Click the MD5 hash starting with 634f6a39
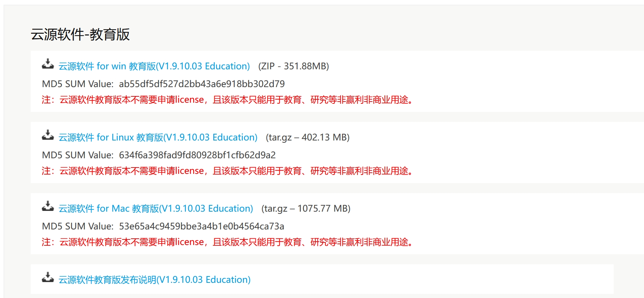Image resolution: width=644 pixels, height=298 pixels. tap(197, 155)
